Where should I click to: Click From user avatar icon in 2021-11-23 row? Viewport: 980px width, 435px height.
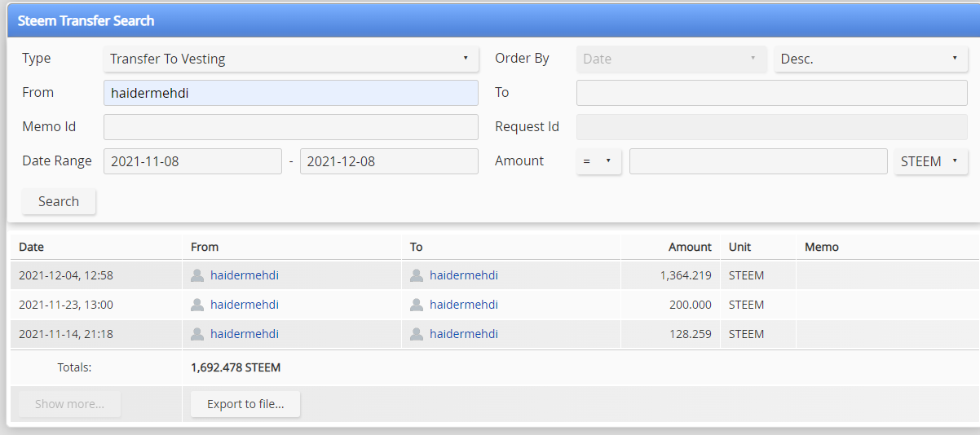click(197, 305)
